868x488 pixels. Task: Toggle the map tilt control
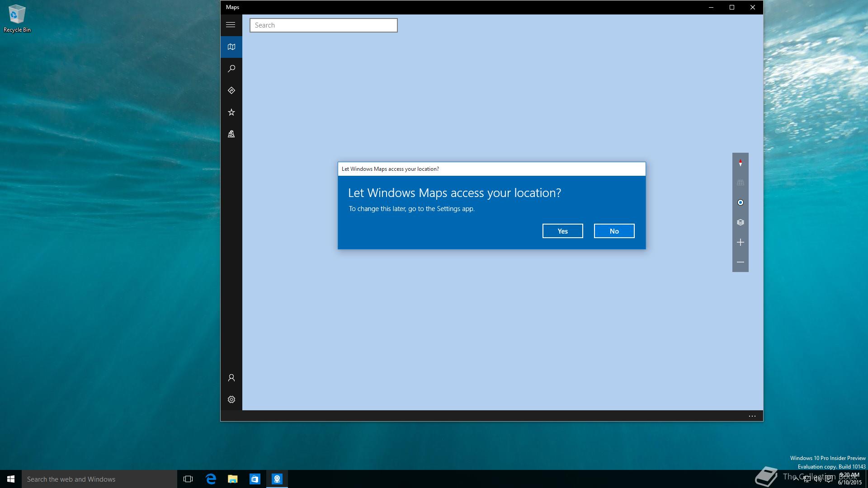click(x=740, y=183)
